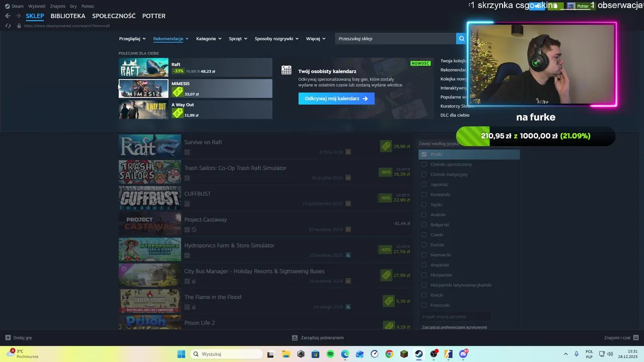Open the Gry menu
Screen dimensions: 644x362
[73, 6]
